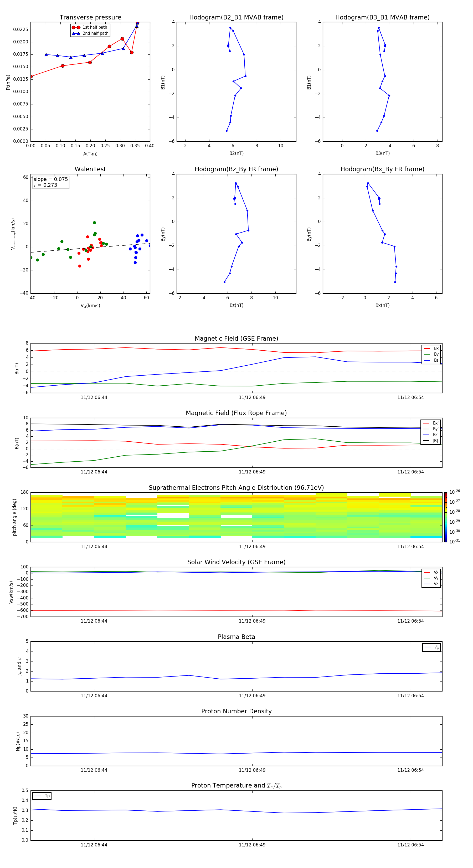
Task: Select "Vx" in the solar wind legend
Action: (x=431, y=572)
